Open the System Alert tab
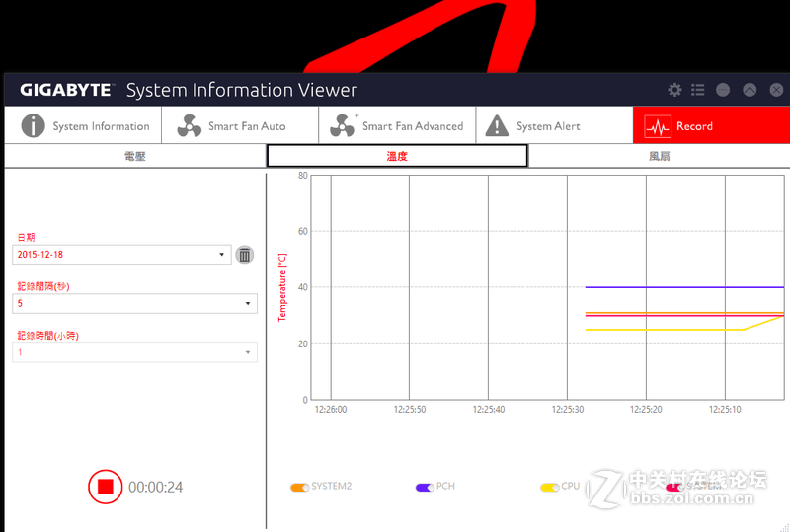The width and height of the screenshot is (790, 532). point(554,125)
